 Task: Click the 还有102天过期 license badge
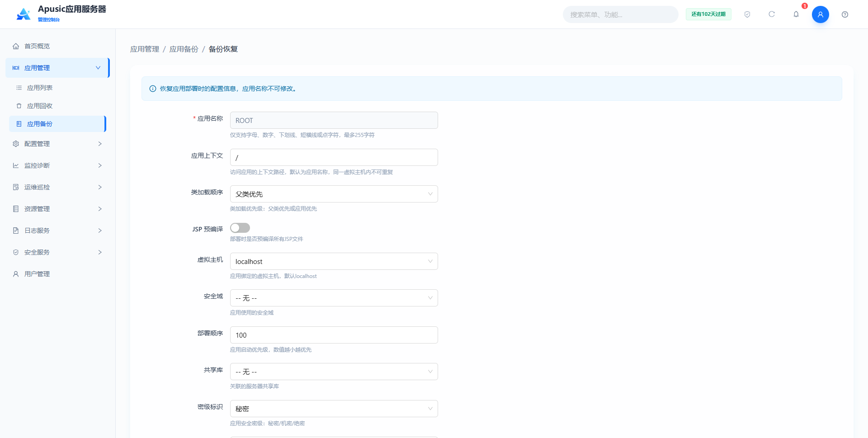point(708,14)
